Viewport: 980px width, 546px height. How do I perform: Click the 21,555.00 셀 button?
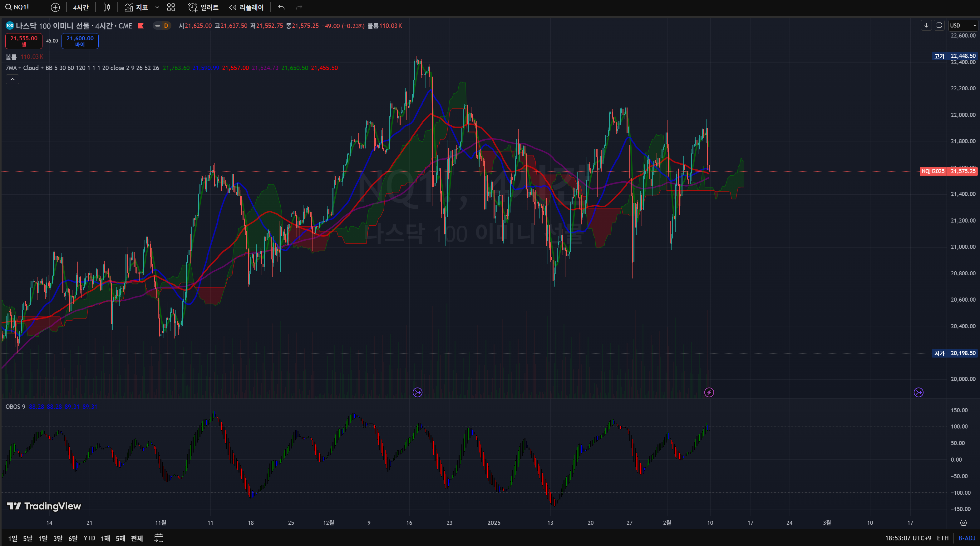click(24, 41)
